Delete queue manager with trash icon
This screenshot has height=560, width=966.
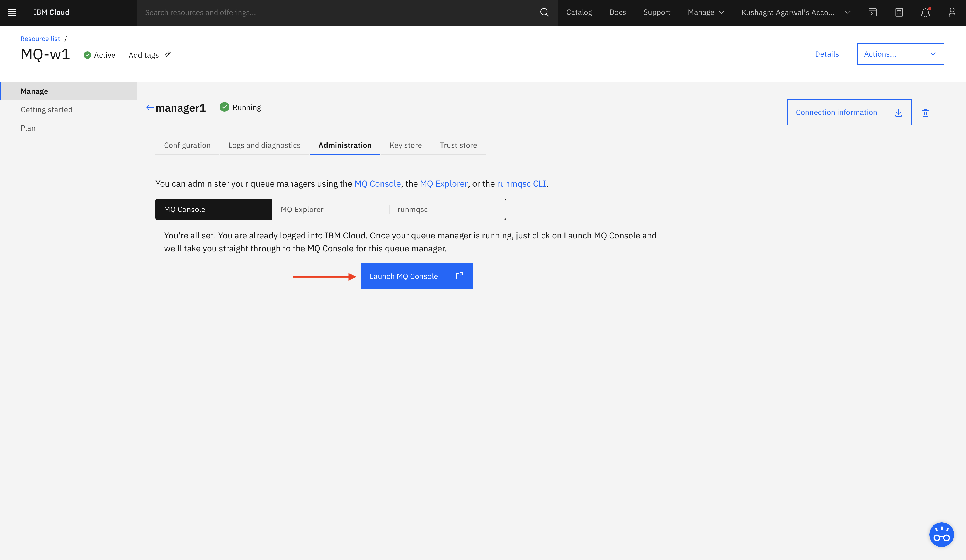925,113
